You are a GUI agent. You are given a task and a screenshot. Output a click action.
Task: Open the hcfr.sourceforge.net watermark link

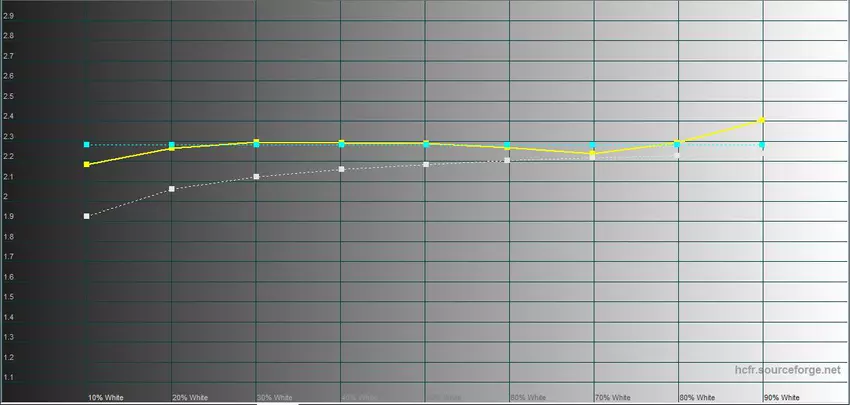pos(785,370)
